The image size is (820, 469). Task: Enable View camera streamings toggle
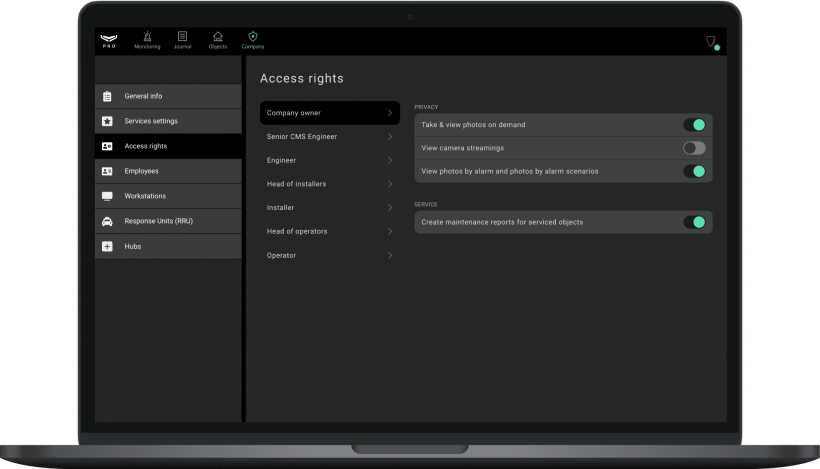pyautogui.click(x=694, y=148)
